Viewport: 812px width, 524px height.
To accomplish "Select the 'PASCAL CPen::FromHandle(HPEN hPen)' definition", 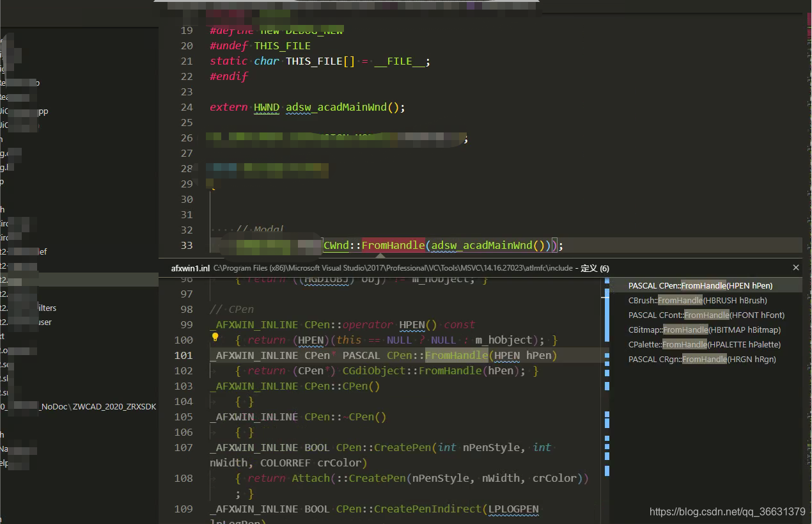I will coord(700,286).
